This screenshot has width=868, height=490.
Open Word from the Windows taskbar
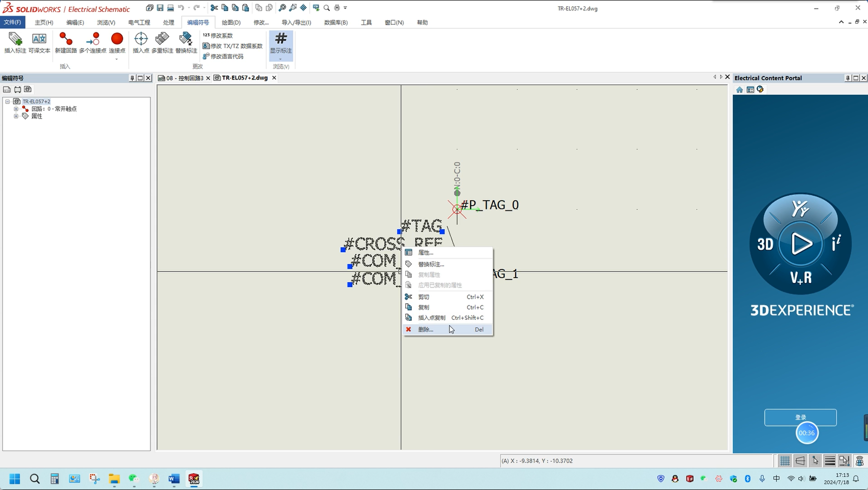174,479
